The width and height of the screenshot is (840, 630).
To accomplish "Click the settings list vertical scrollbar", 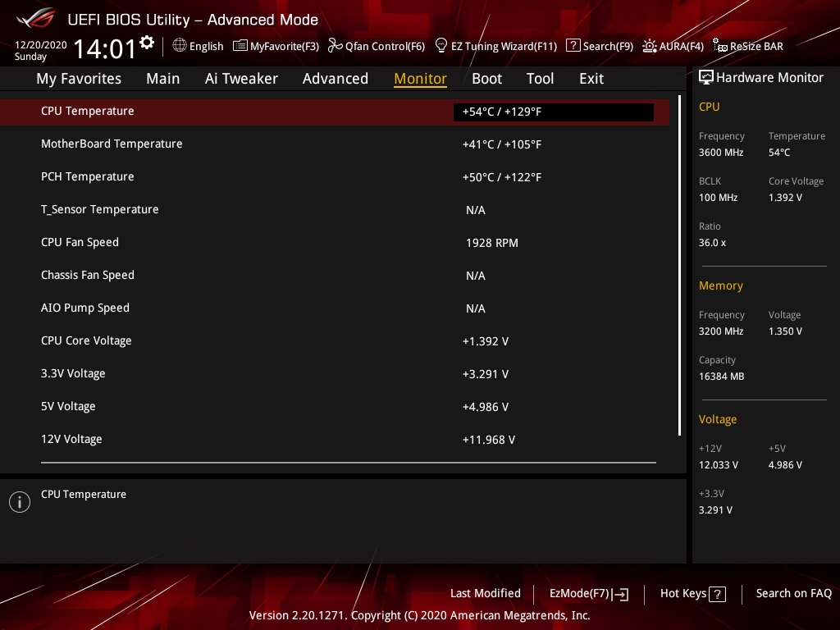I will (x=680, y=266).
